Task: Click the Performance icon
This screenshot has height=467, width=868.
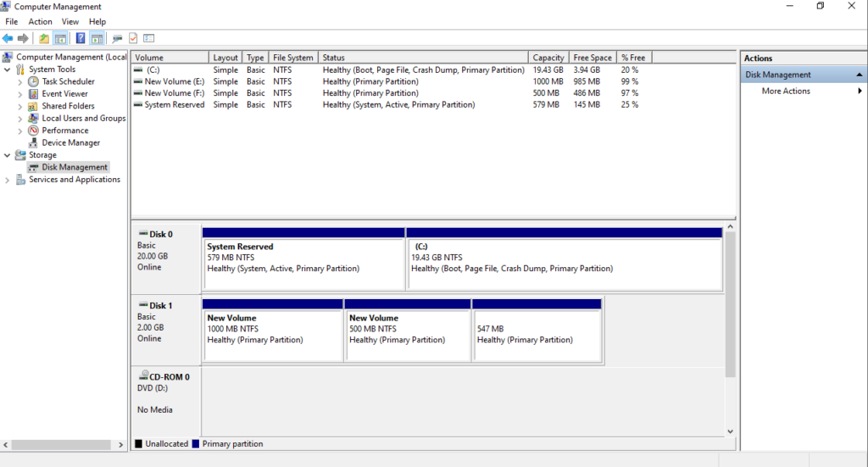Action: 33,130
